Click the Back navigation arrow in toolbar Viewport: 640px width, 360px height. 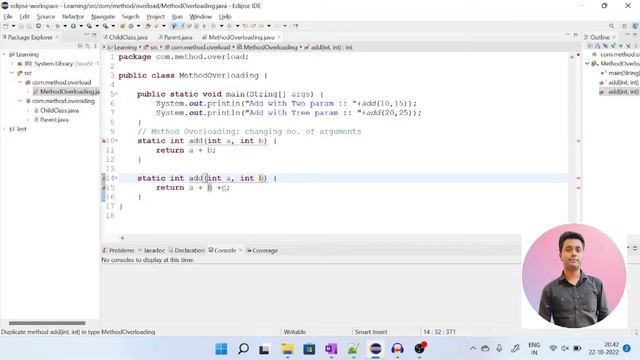click(261, 26)
